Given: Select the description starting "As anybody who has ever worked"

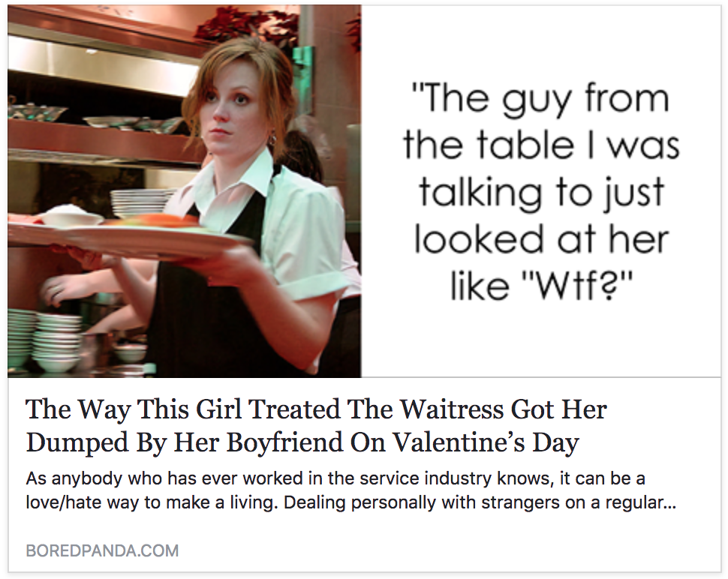Looking at the screenshot, I should [x=351, y=490].
